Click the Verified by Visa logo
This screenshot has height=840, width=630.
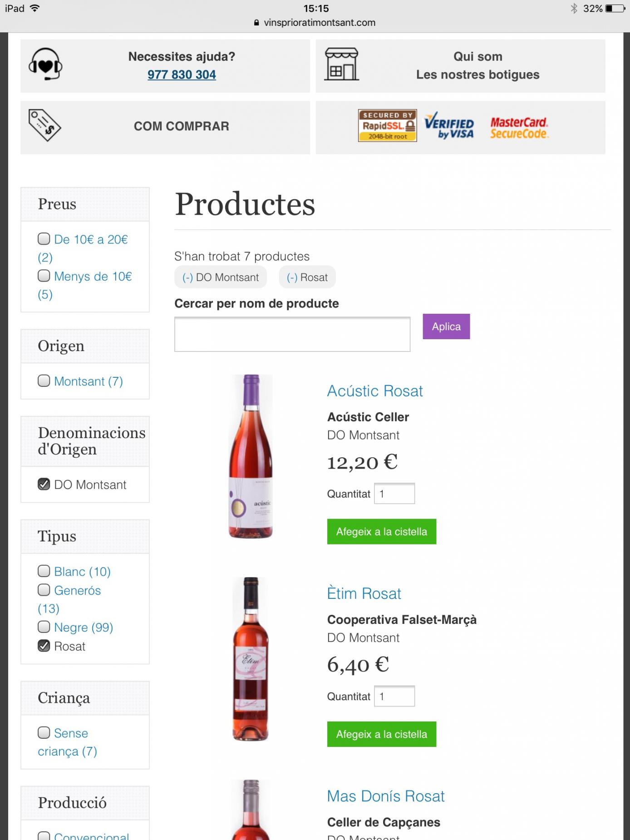coord(449,125)
